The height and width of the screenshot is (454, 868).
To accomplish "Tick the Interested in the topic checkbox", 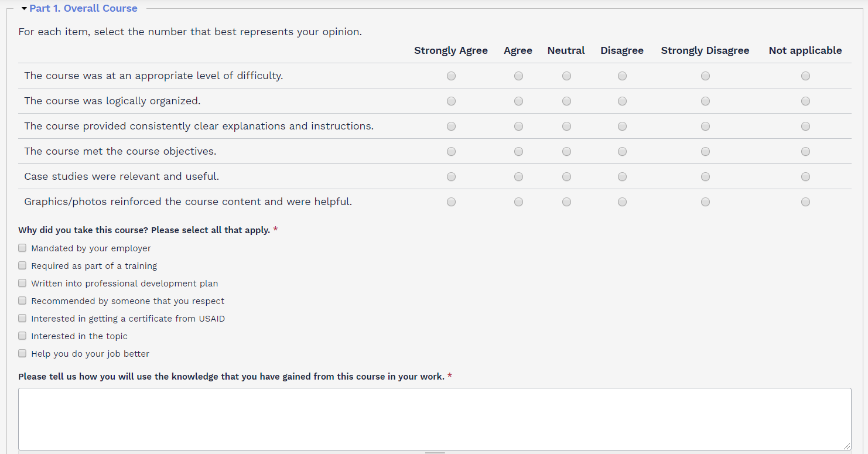I will [x=22, y=336].
